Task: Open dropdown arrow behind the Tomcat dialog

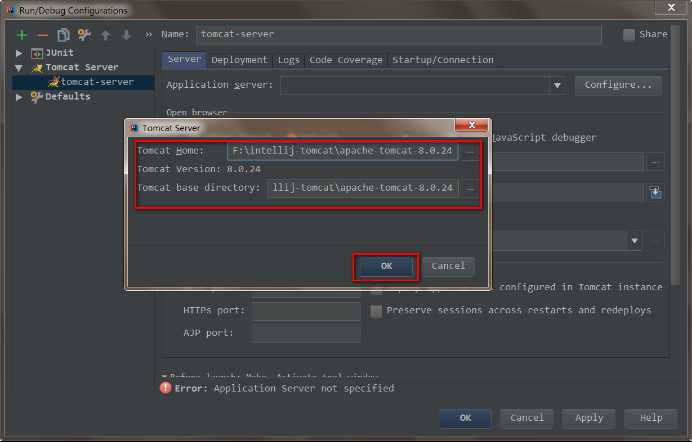Action: click(x=634, y=241)
